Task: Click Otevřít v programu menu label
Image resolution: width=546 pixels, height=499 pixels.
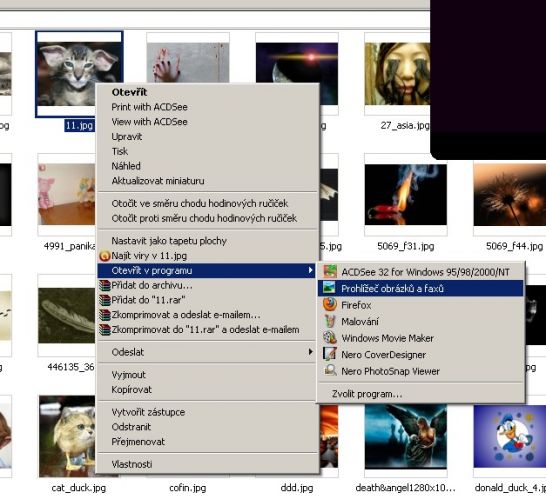Action: 151,271
